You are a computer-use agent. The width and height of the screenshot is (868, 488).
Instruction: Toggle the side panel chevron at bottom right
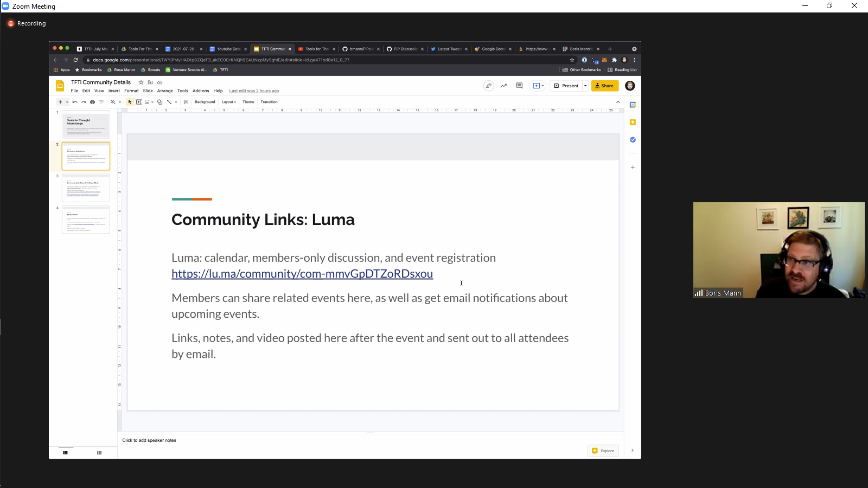pos(633,451)
